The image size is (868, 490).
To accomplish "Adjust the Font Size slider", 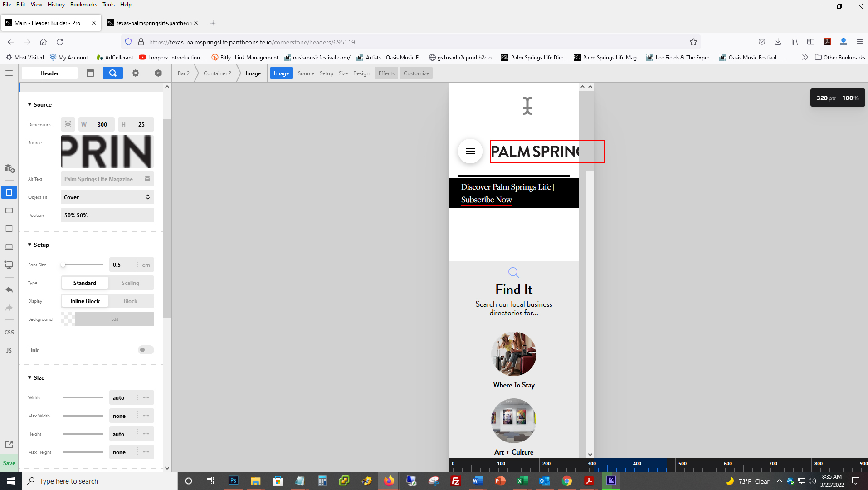I will click(83, 265).
